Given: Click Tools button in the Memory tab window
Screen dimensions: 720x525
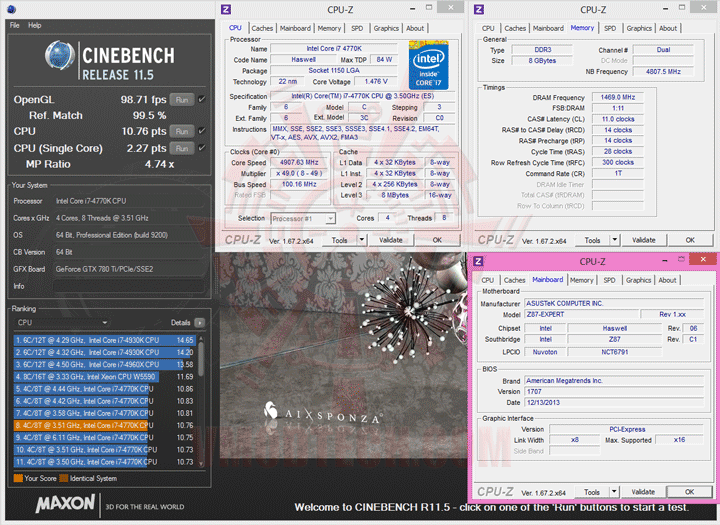Looking at the screenshot, I should [x=592, y=240].
